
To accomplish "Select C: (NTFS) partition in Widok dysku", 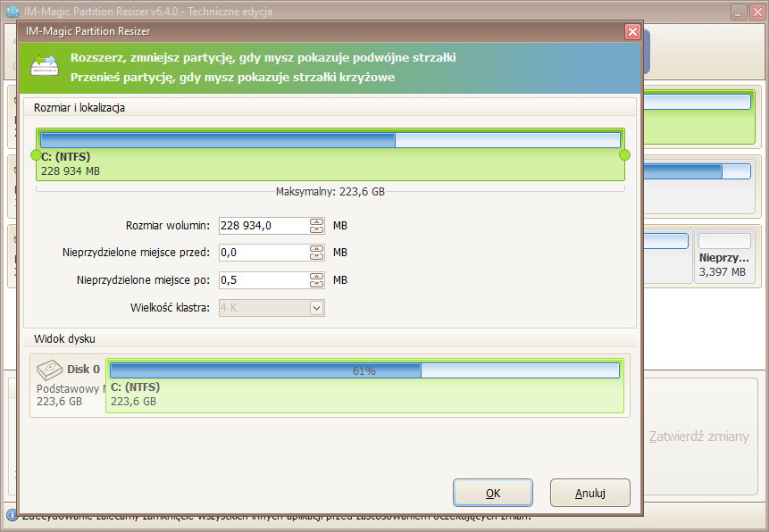I will pyautogui.click(x=365, y=386).
